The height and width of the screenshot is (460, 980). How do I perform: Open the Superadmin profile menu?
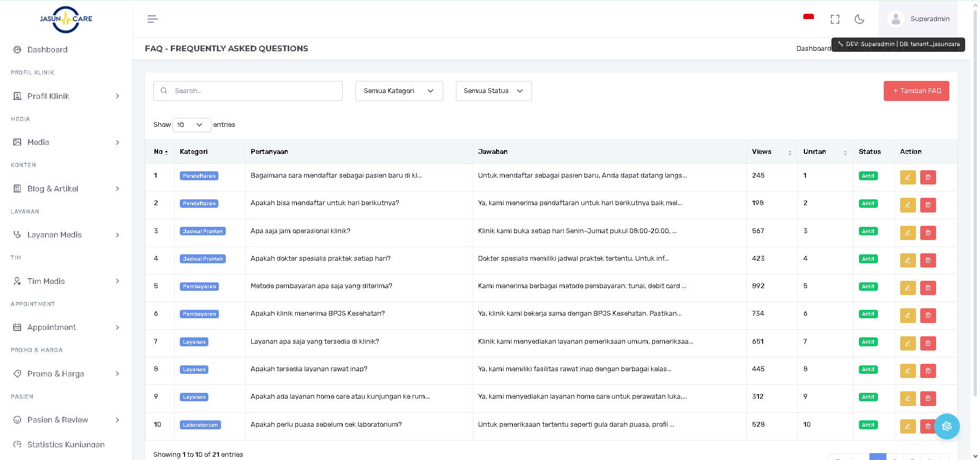tap(919, 19)
